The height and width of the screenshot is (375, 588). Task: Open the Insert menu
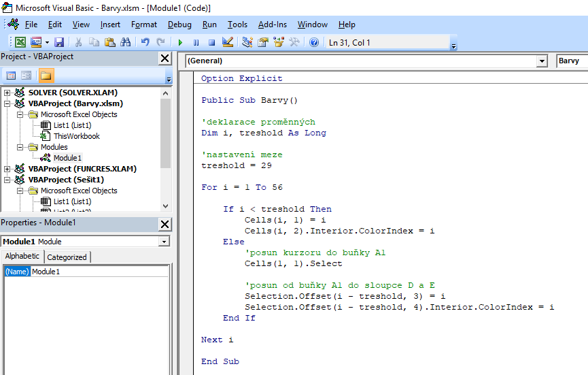[x=110, y=25]
